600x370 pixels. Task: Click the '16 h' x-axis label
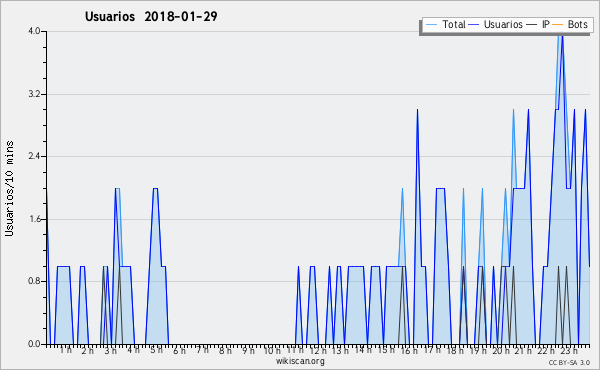click(x=409, y=350)
